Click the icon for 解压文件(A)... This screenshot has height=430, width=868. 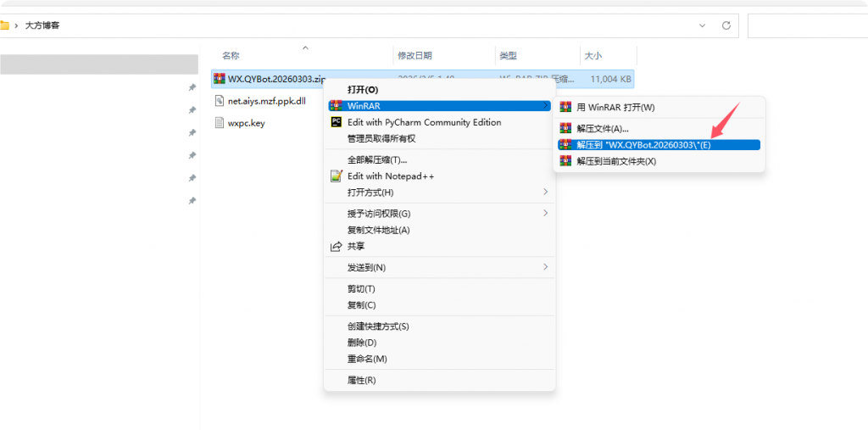(x=565, y=129)
